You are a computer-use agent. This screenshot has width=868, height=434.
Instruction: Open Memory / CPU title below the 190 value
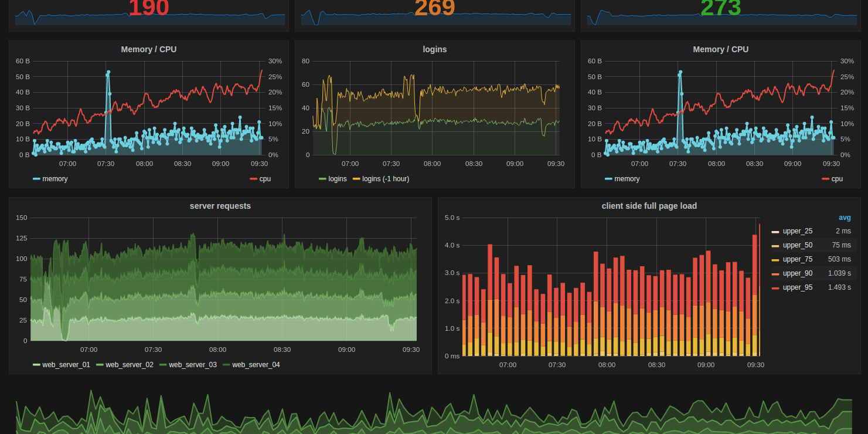click(x=149, y=49)
